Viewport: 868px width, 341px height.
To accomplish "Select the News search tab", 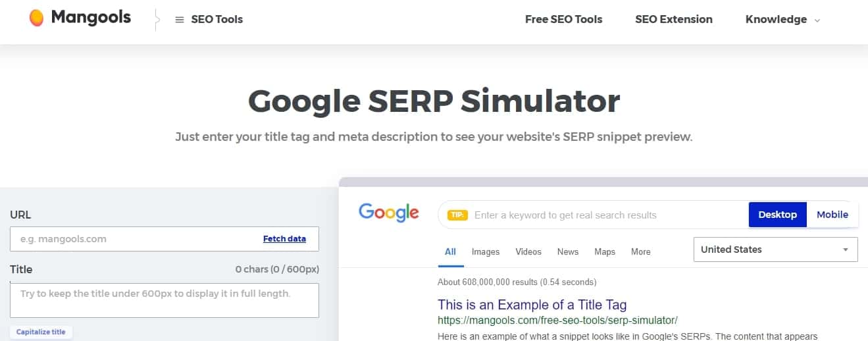I will [568, 251].
